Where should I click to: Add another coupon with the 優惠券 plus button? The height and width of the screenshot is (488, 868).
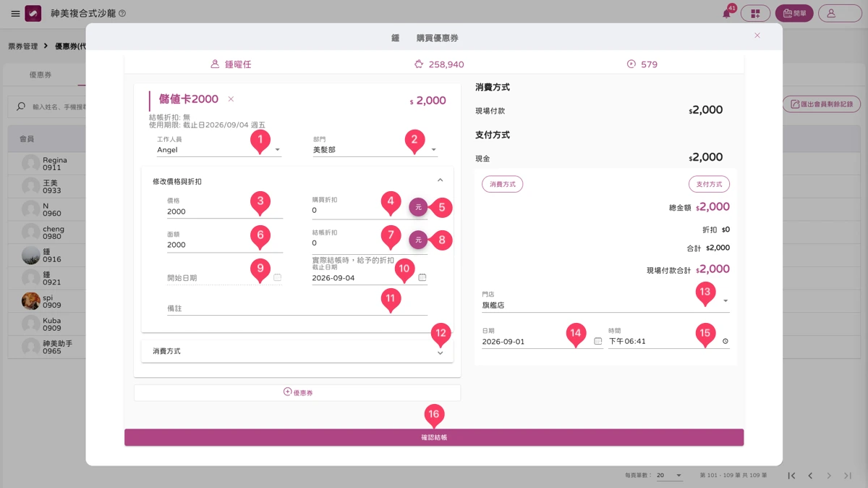[x=297, y=392]
